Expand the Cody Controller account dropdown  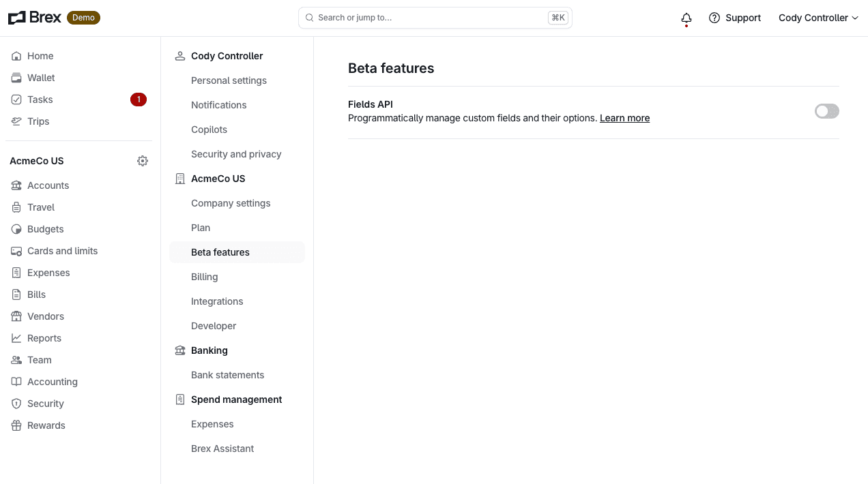click(x=818, y=18)
